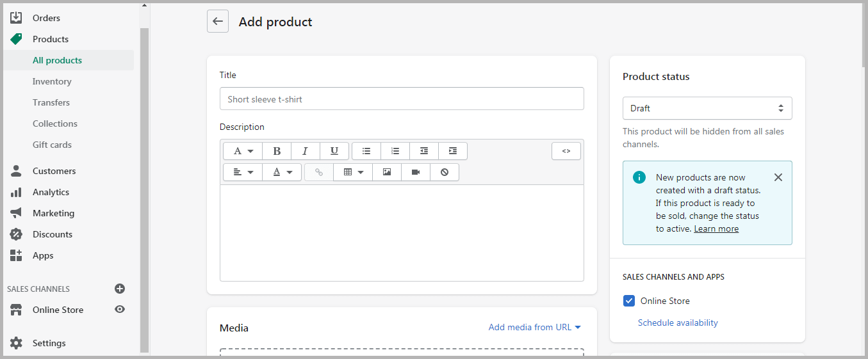Insert a video into the description
Image resolution: width=868 pixels, height=359 pixels.
point(416,172)
